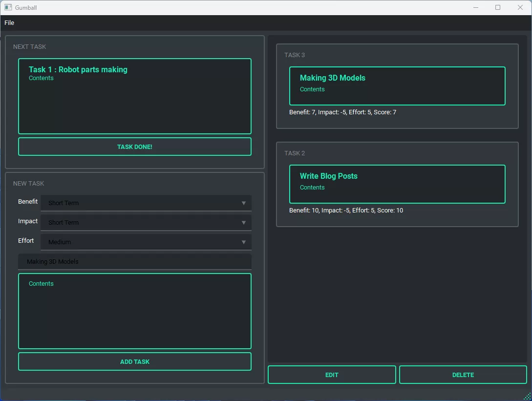Click the DELETE button
This screenshot has height=401, width=532.
[x=463, y=375]
